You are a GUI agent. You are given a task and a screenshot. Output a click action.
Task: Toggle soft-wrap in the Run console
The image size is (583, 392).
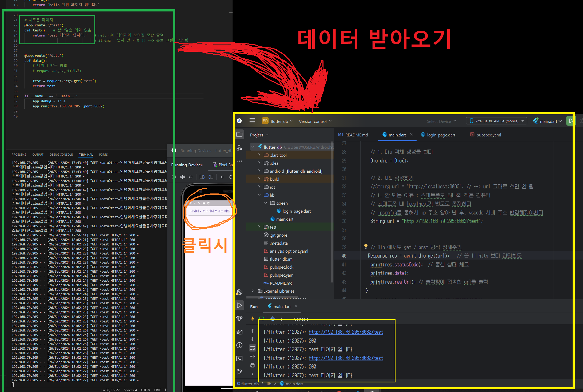(253, 348)
